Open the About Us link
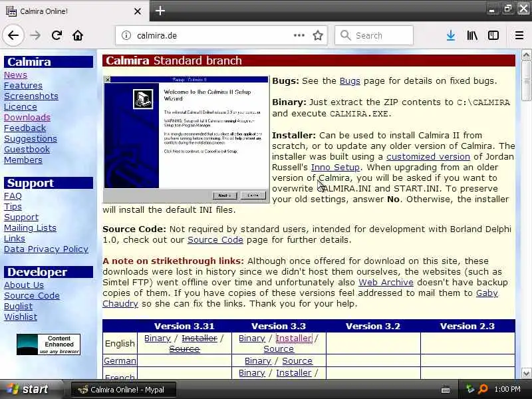532x399 pixels. [x=24, y=285]
